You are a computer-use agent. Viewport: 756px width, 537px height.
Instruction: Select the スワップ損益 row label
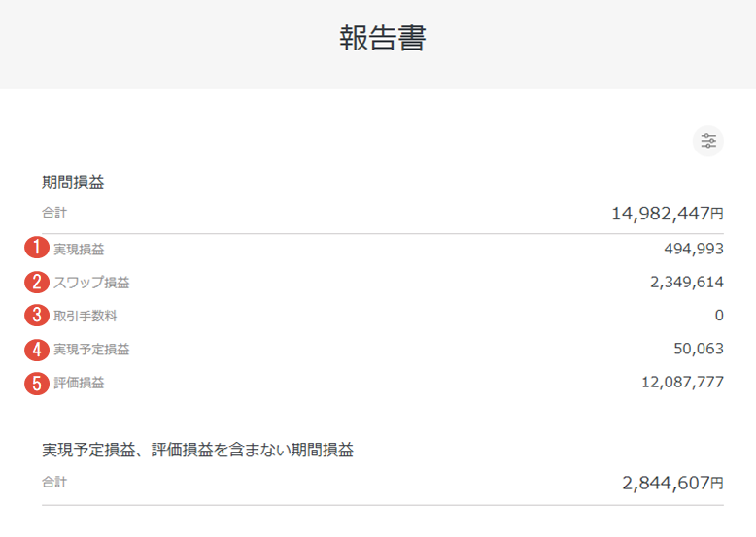[x=91, y=283]
